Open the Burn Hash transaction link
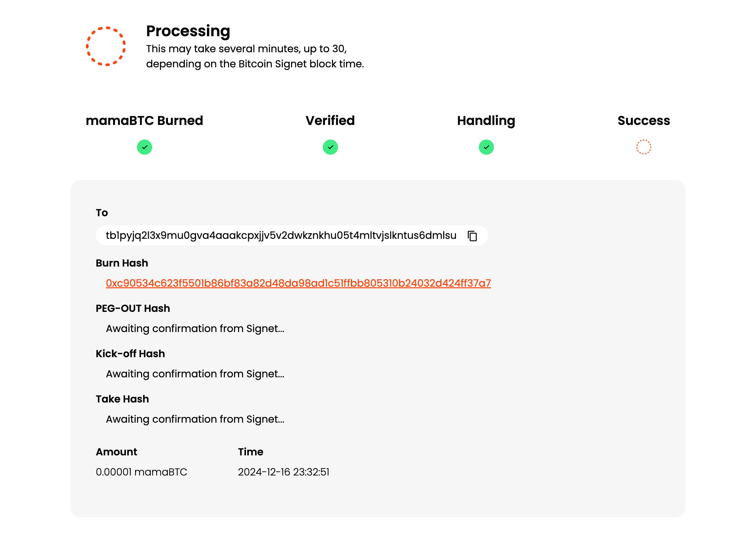This screenshot has width=756, height=535. click(298, 283)
